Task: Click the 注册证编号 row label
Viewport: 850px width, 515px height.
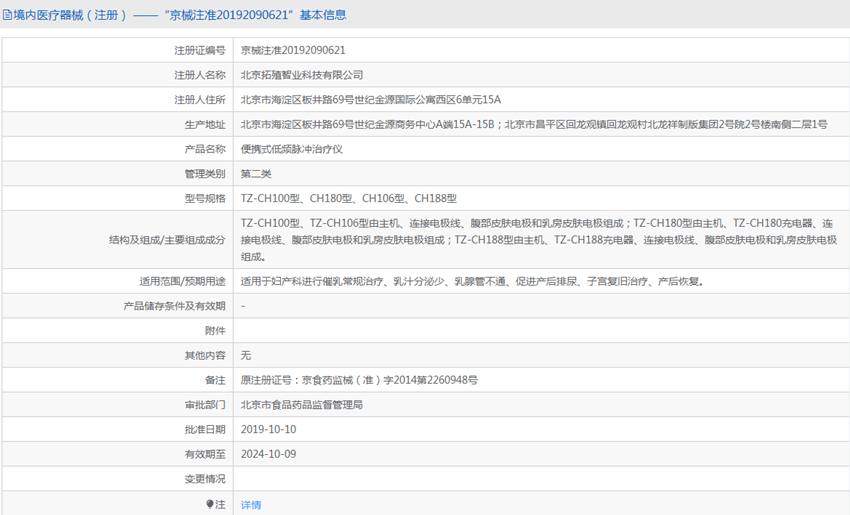Action: (x=199, y=50)
